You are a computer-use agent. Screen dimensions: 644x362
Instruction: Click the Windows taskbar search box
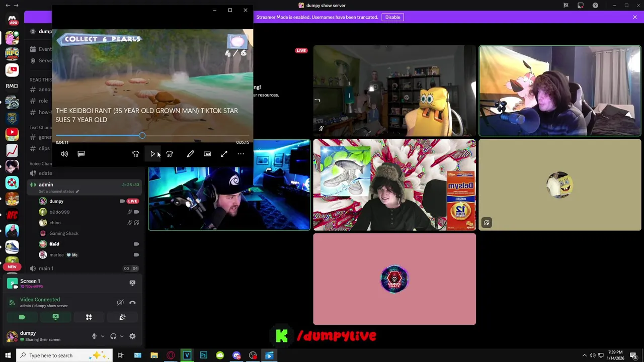pyautogui.click(x=64, y=355)
